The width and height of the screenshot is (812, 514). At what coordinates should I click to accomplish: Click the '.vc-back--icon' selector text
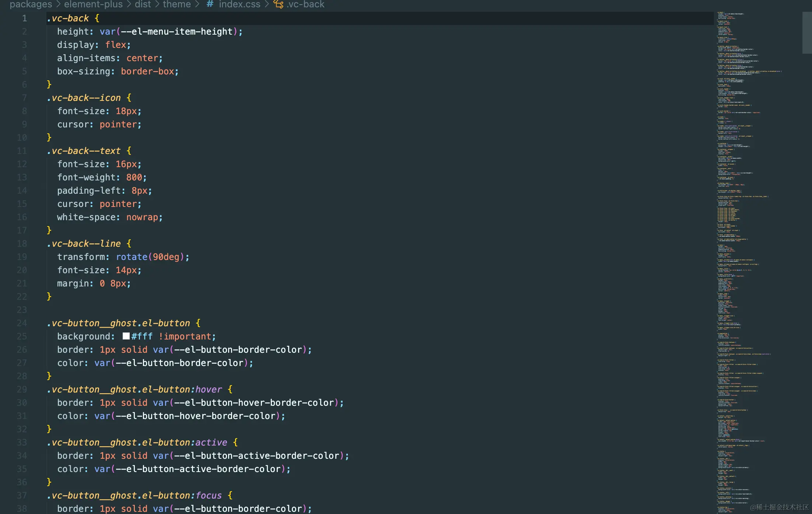(84, 98)
